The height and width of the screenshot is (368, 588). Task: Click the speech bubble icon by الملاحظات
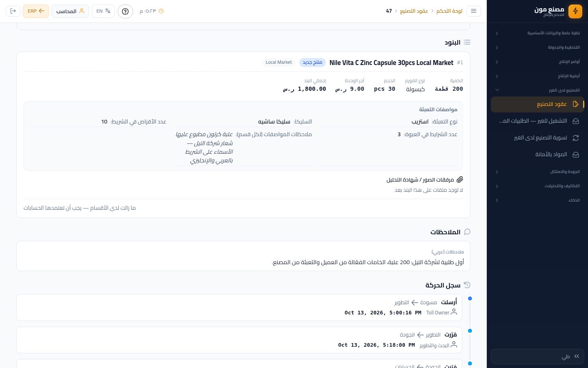[x=467, y=232]
